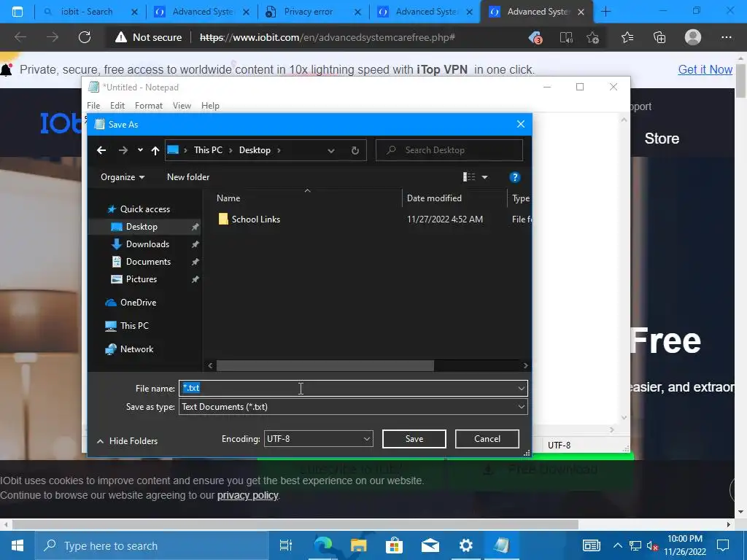This screenshot has width=747, height=560.
Task: Open Notepad File menu
Action: (x=93, y=106)
